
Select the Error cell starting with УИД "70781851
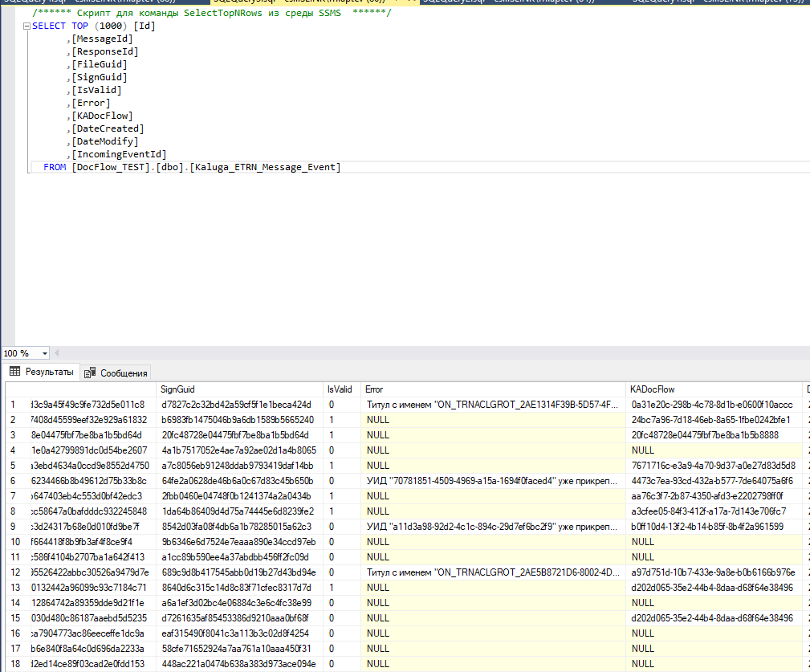point(493,481)
